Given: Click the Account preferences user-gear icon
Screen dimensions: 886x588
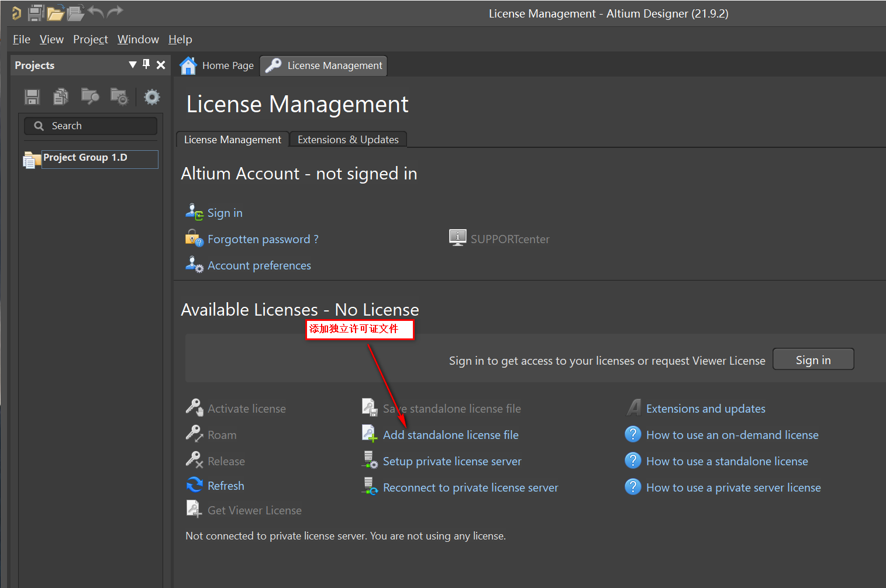Looking at the screenshot, I should (x=194, y=265).
